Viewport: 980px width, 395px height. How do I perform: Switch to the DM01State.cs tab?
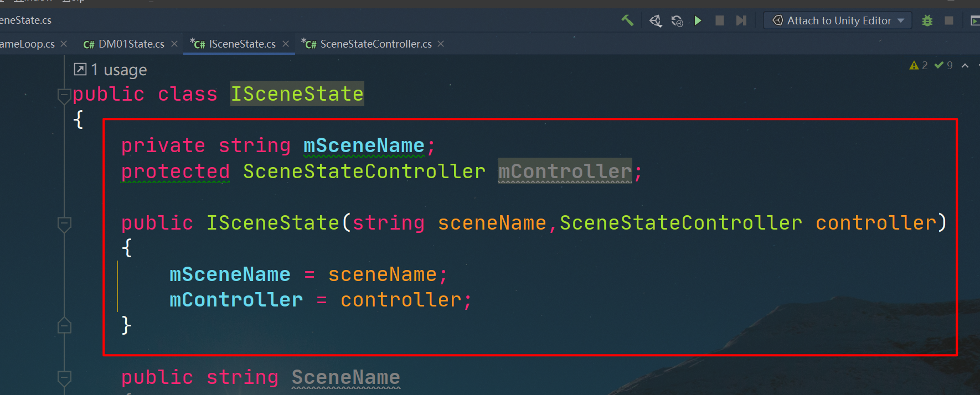click(x=131, y=44)
